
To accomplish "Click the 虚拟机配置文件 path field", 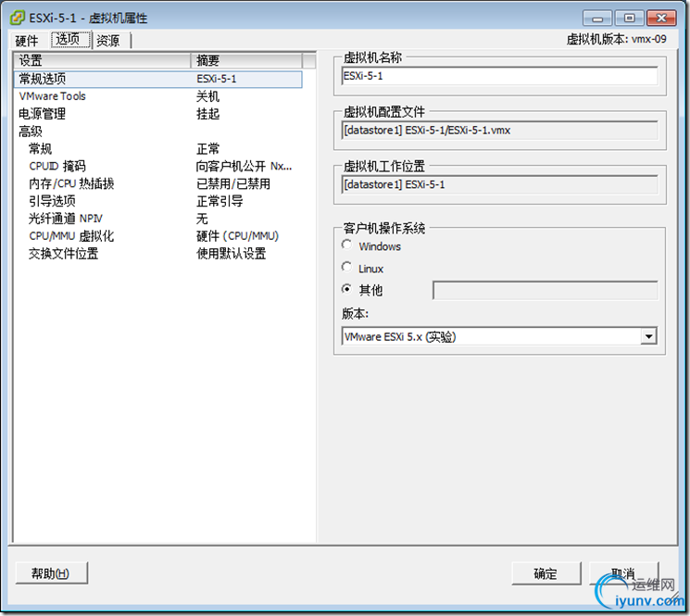I will tap(499, 131).
